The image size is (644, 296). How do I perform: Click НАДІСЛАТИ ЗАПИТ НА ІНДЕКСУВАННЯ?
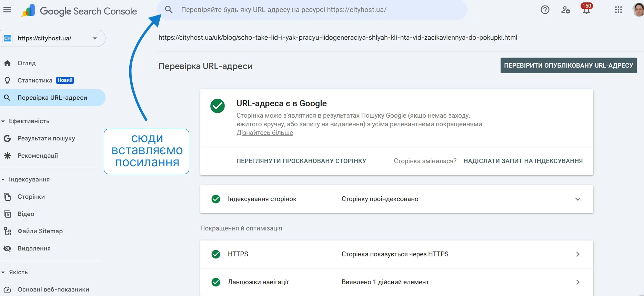pyautogui.click(x=523, y=161)
